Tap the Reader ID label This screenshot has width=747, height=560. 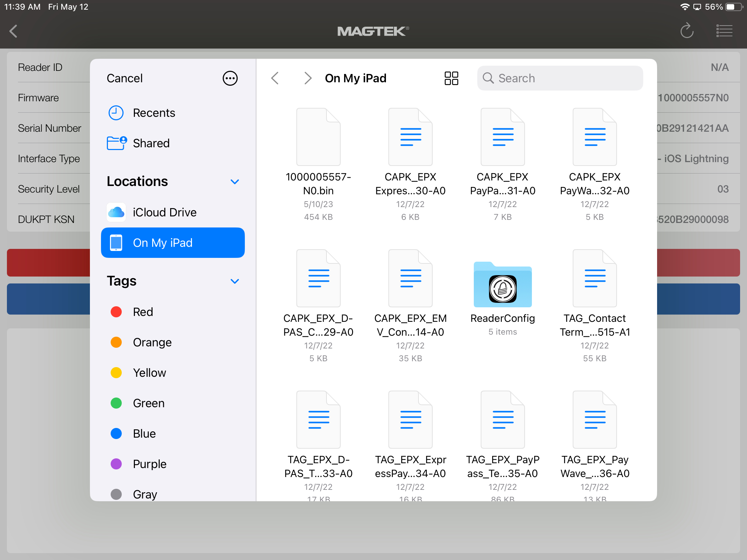[40, 67]
